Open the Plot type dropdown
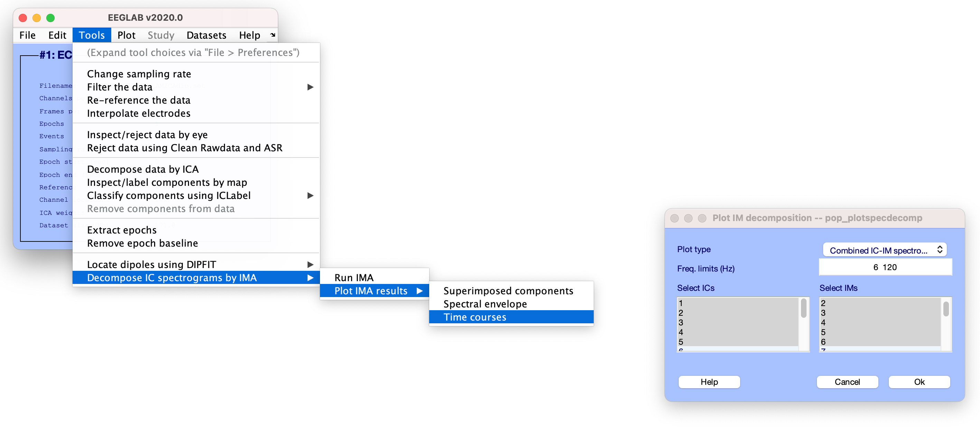 (x=884, y=250)
